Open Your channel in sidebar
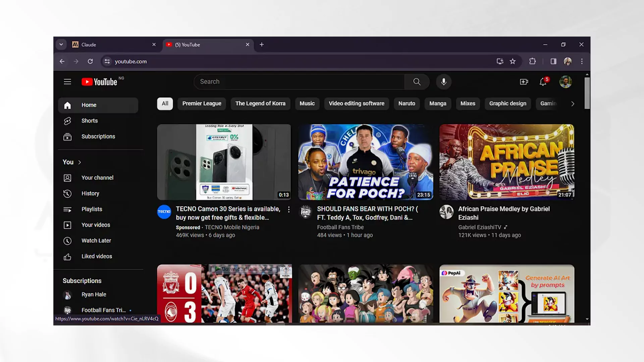Screen dimensions: 644x362 click(x=98, y=178)
